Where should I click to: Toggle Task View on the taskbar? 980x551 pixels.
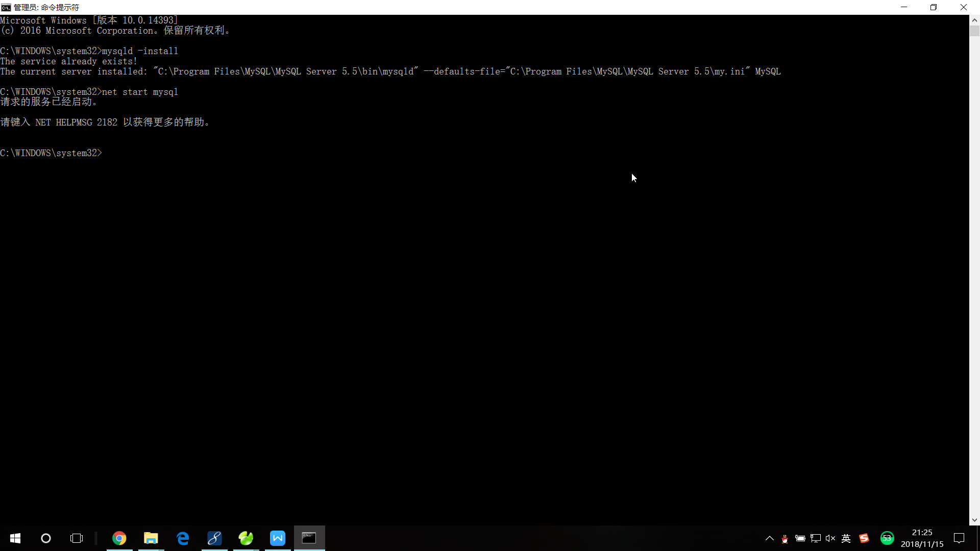coord(77,538)
